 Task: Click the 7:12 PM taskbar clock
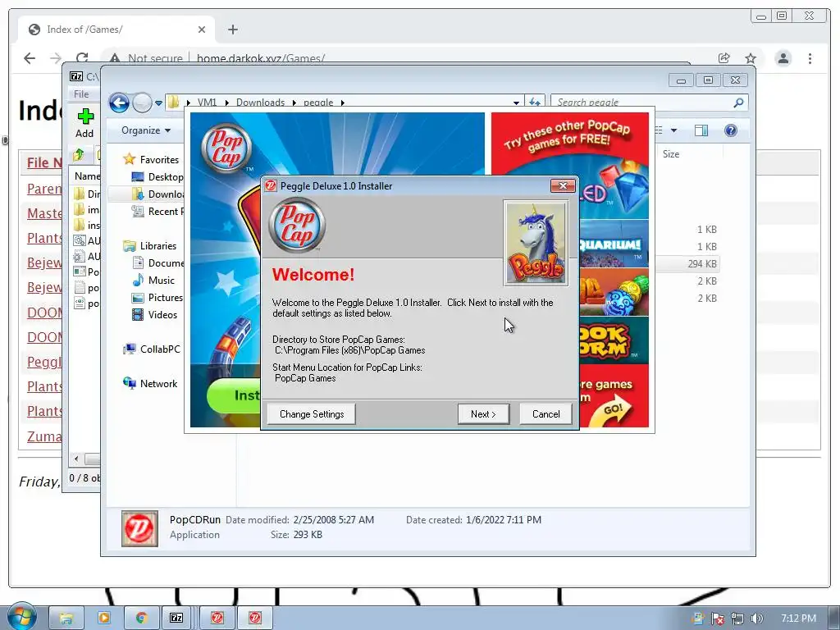798,619
